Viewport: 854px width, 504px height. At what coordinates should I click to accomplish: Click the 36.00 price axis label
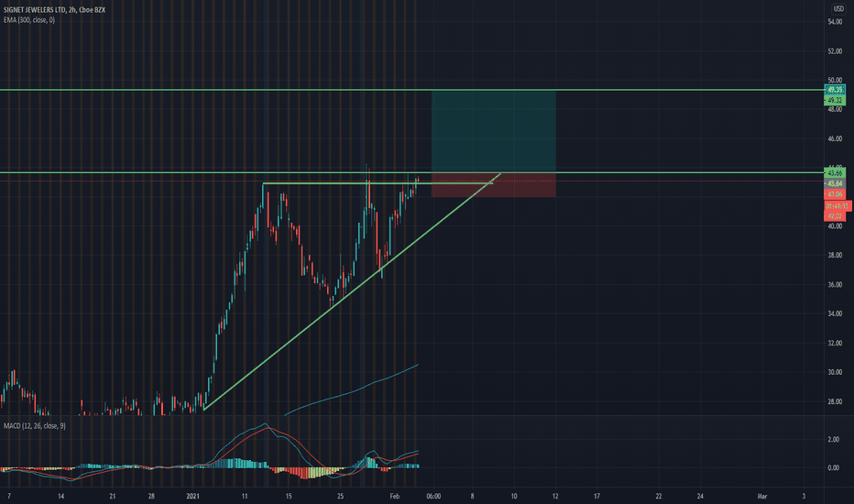835,284
